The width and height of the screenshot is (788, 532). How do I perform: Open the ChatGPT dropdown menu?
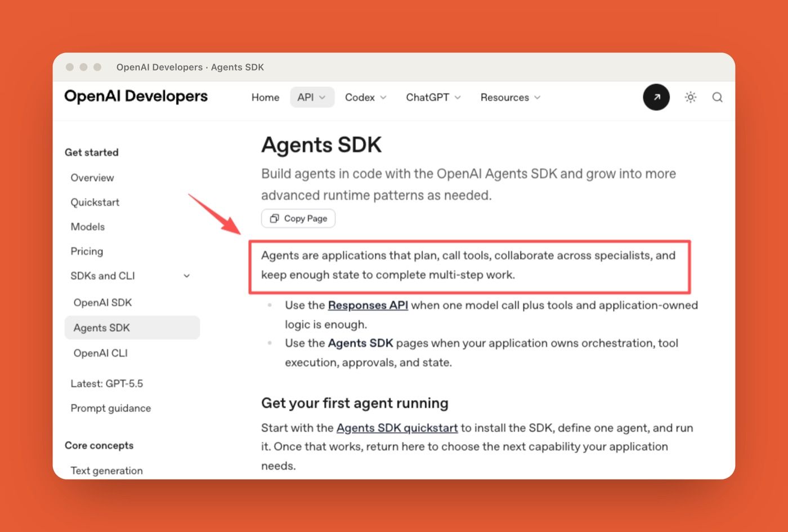[433, 97]
